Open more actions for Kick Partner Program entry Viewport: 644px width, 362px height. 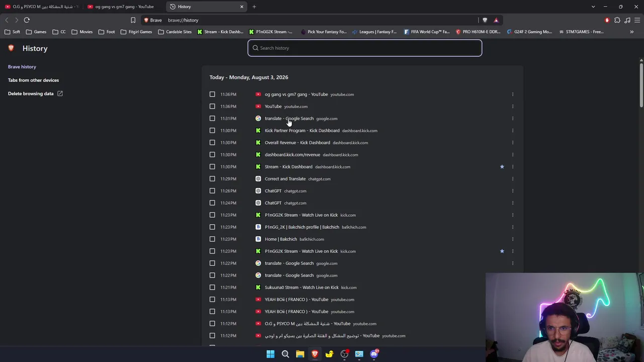pos(513,131)
